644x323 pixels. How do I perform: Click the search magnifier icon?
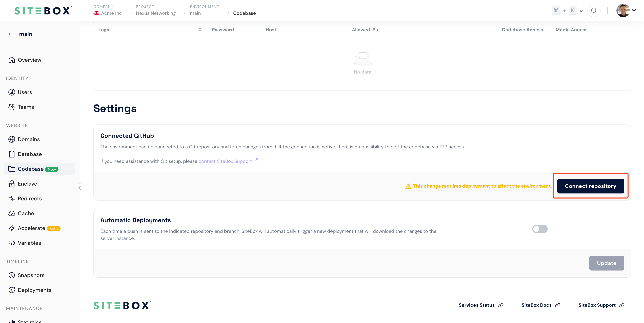pyautogui.click(x=594, y=10)
